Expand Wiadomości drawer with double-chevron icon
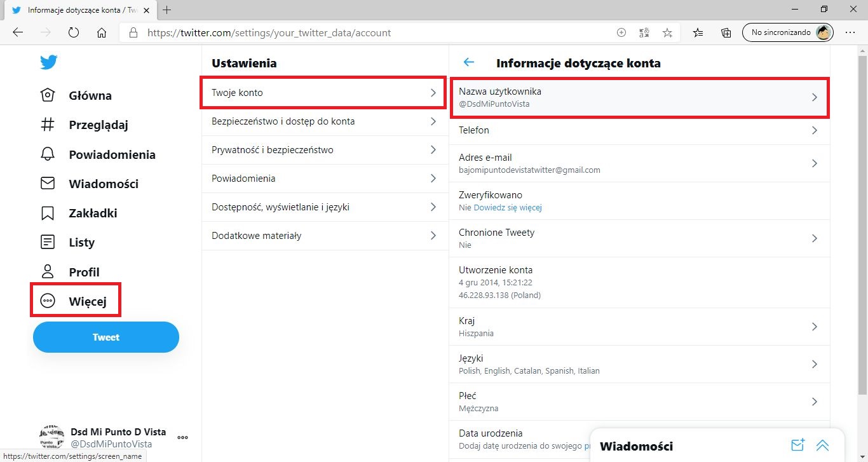 coord(823,445)
